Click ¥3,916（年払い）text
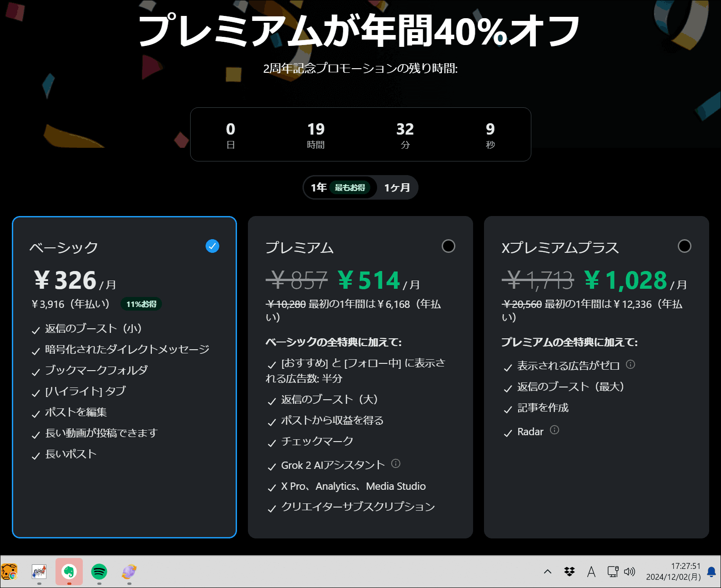721x588 pixels. (x=71, y=304)
